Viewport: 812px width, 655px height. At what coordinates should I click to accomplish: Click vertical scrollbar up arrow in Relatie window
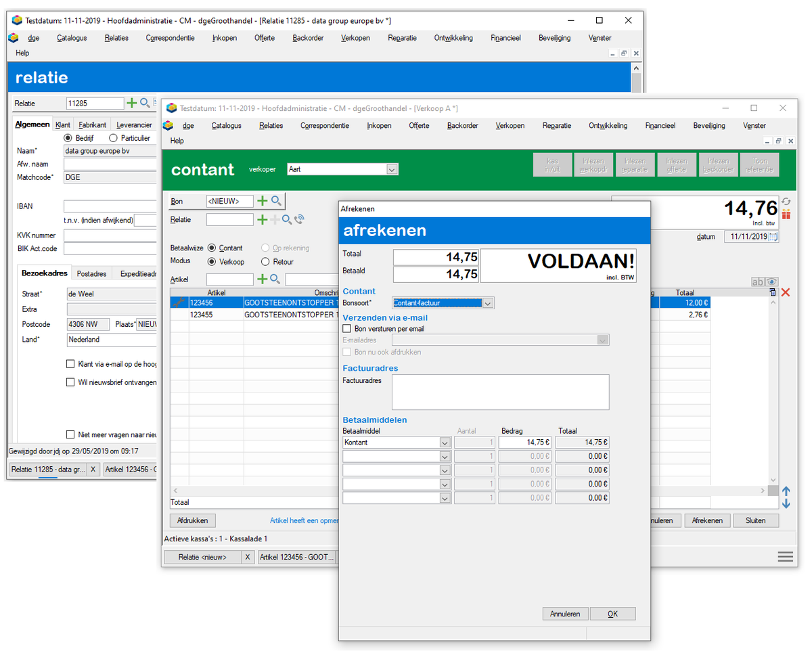(x=636, y=68)
